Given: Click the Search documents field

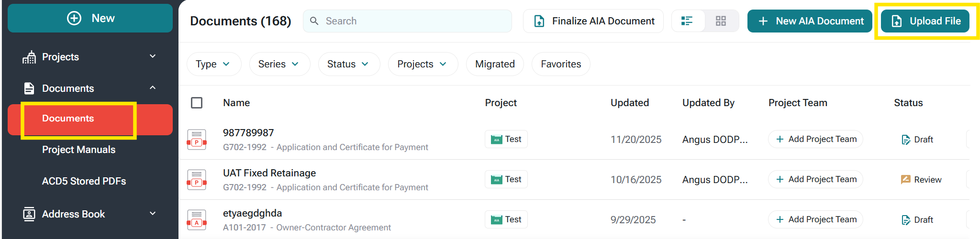Looking at the screenshot, I should point(412,21).
